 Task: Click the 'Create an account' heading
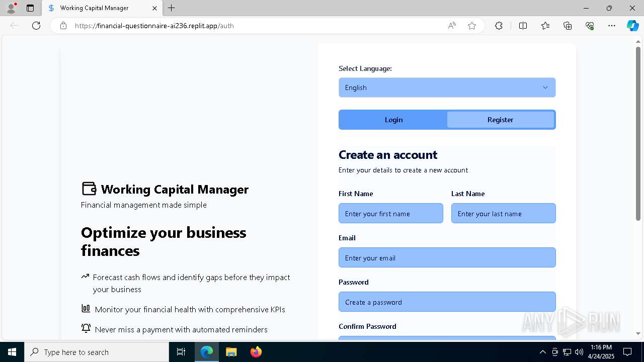(387, 155)
